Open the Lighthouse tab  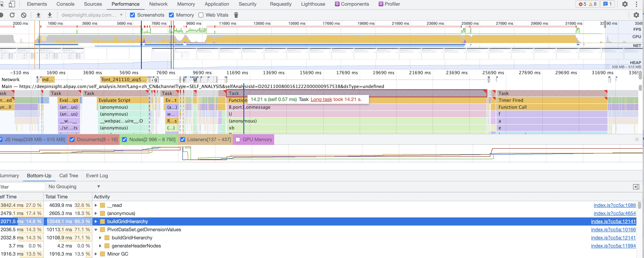point(313,4)
